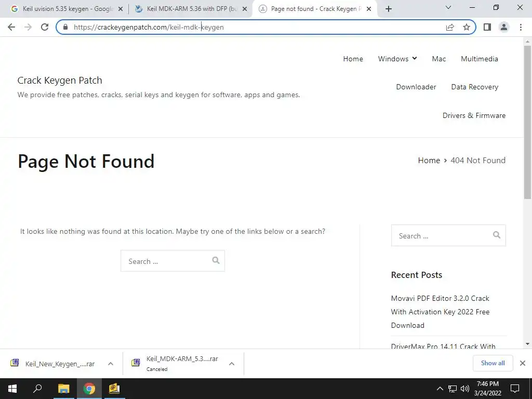Click magnifier icon in sidebar search

pos(497,235)
